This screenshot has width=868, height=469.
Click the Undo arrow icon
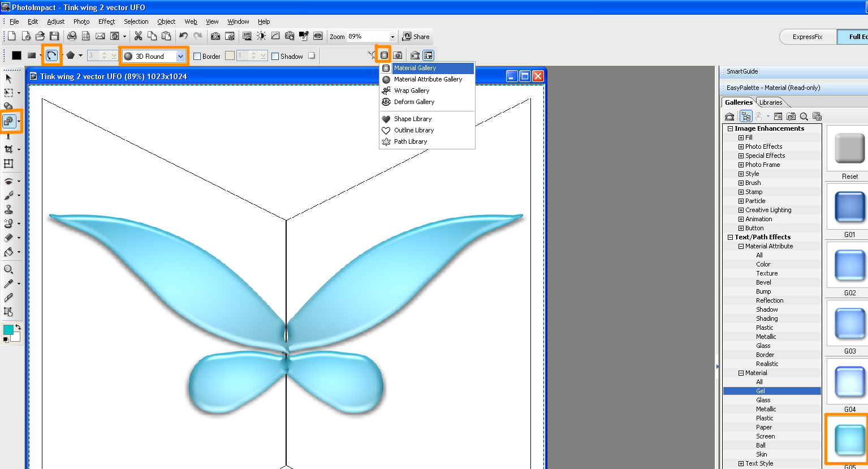(x=183, y=36)
